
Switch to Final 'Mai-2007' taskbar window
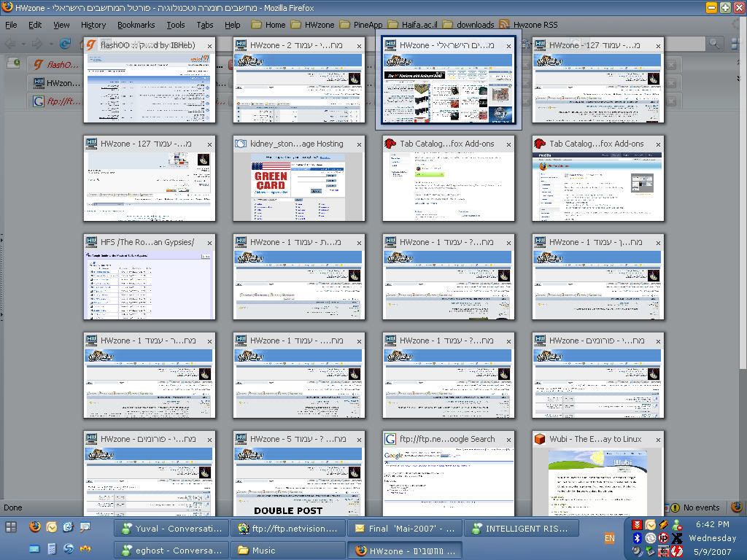coord(405,528)
